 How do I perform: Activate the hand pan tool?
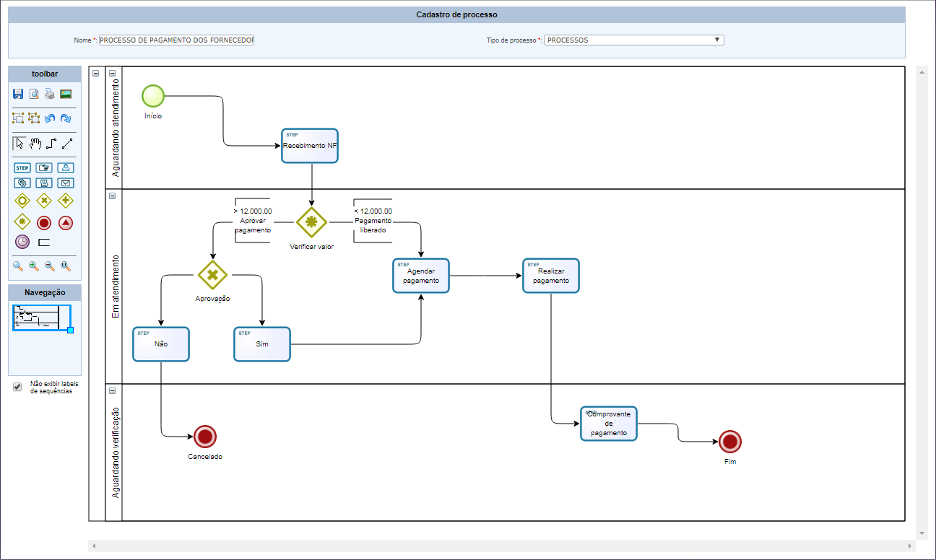35,143
